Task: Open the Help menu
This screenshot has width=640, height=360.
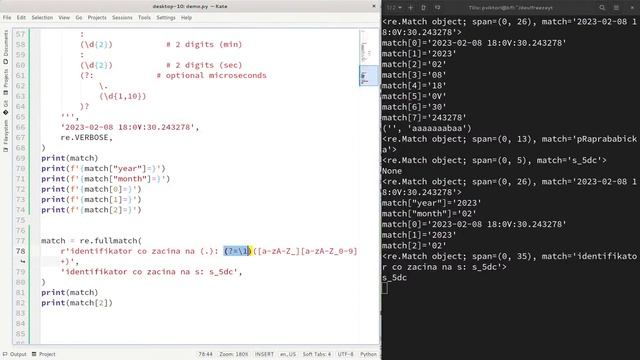Action: coord(186,18)
